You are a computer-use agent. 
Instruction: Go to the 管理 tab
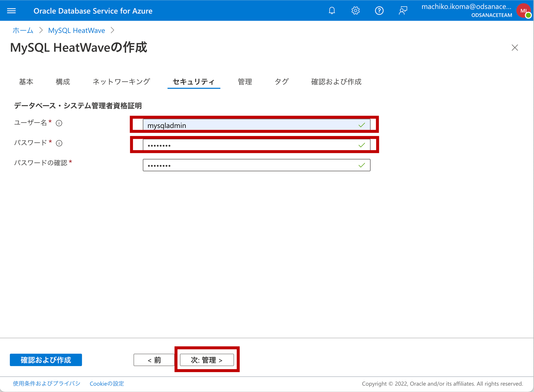tap(245, 82)
